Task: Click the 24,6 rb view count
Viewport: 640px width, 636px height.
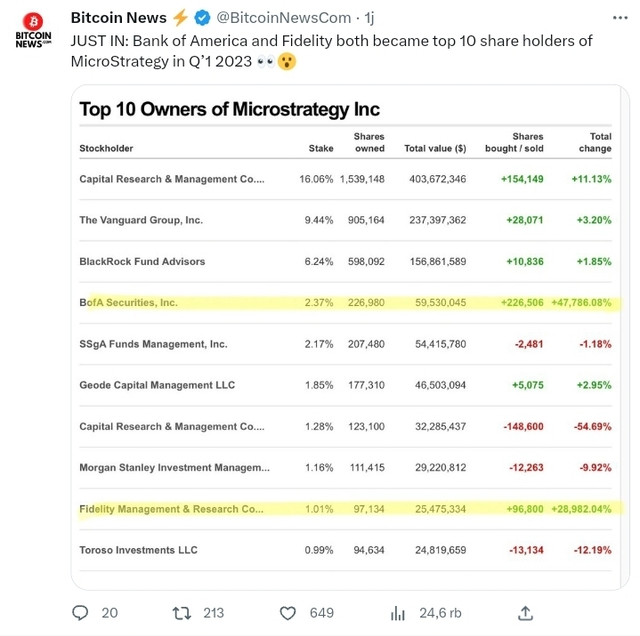Action: tap(440, 613)
